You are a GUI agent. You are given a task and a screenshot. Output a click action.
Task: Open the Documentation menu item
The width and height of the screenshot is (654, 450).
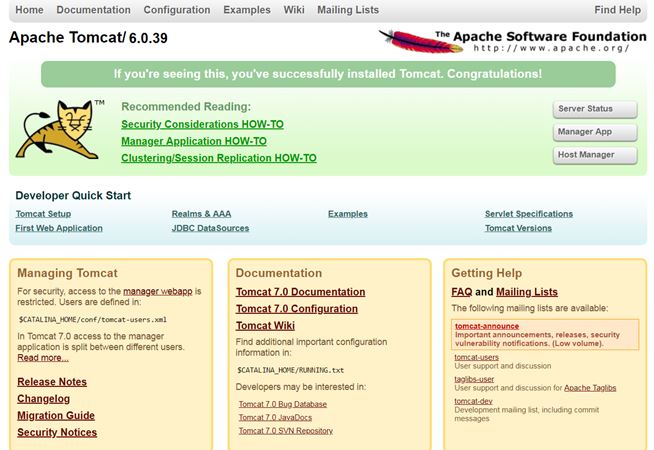click(x=93, y=10)
